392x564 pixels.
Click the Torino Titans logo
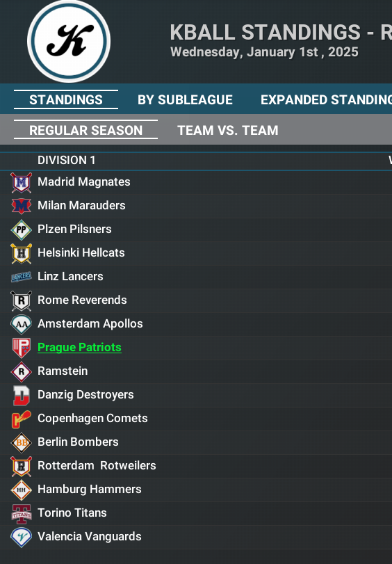coord(22,513)
